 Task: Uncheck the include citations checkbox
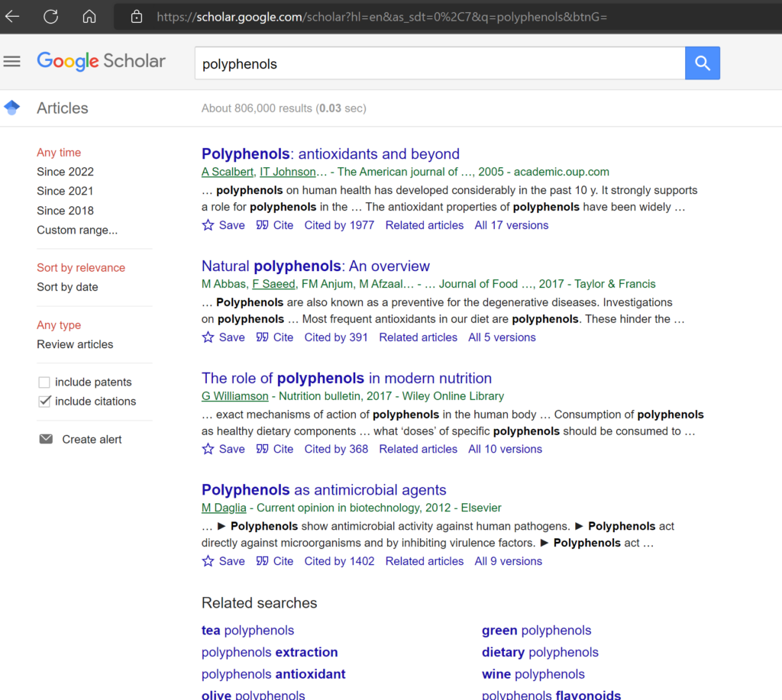click(44, 402)
